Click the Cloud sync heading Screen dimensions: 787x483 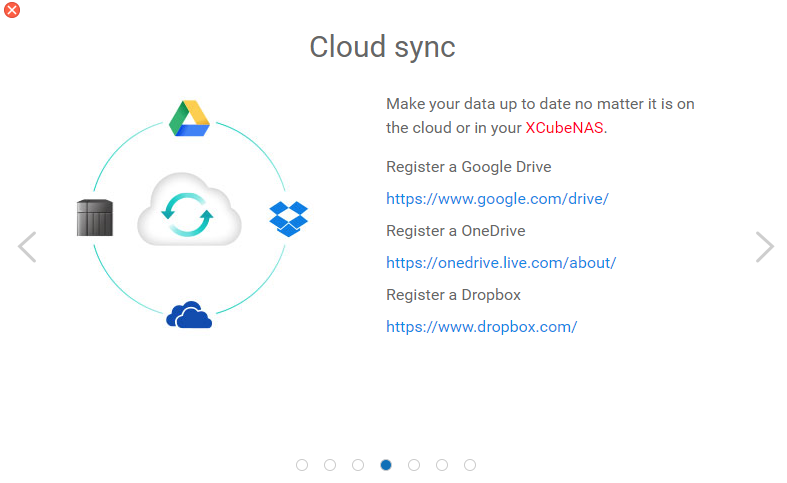coord(382,47)
